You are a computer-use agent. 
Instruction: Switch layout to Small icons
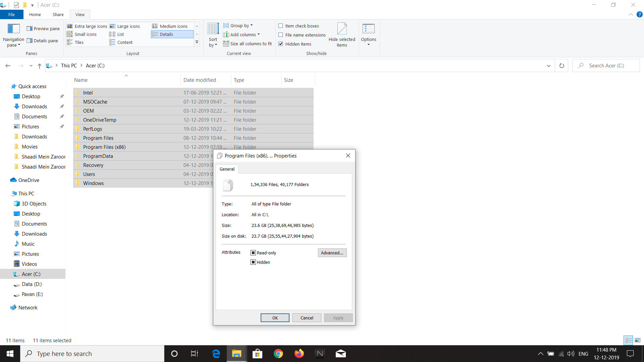tap(82, 34)
